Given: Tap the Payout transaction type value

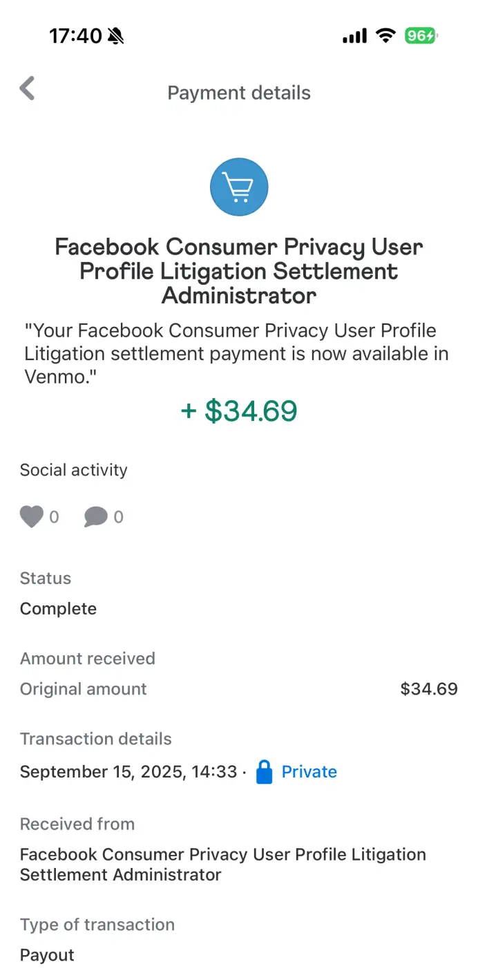Looking at the screenshot, I should (x=47, y=955).
